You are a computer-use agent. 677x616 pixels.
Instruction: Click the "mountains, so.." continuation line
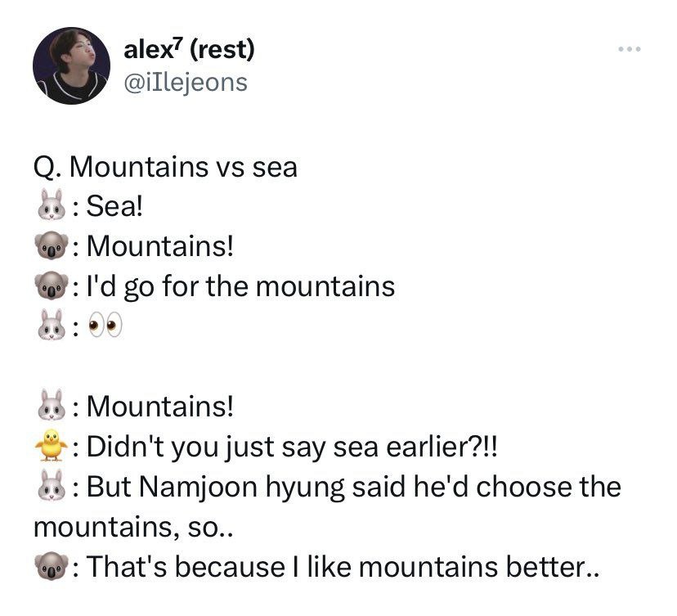pyautogui.click(x=133, y=528)
